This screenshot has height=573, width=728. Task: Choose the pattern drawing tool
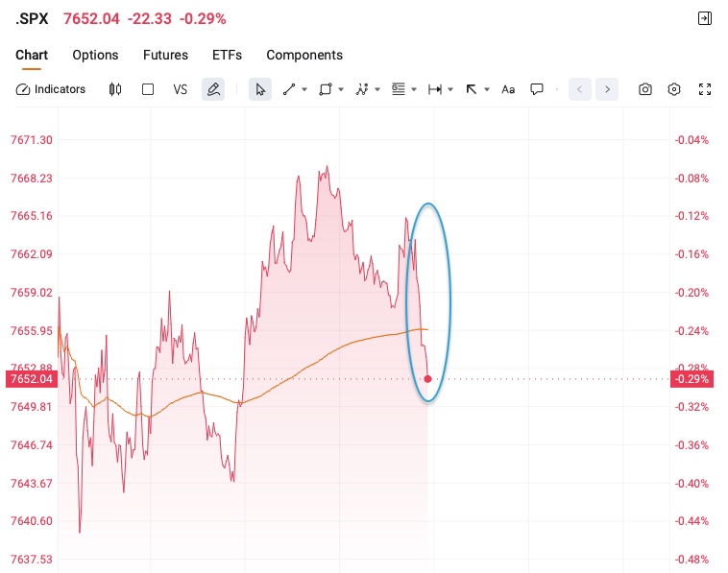point(362,89)
